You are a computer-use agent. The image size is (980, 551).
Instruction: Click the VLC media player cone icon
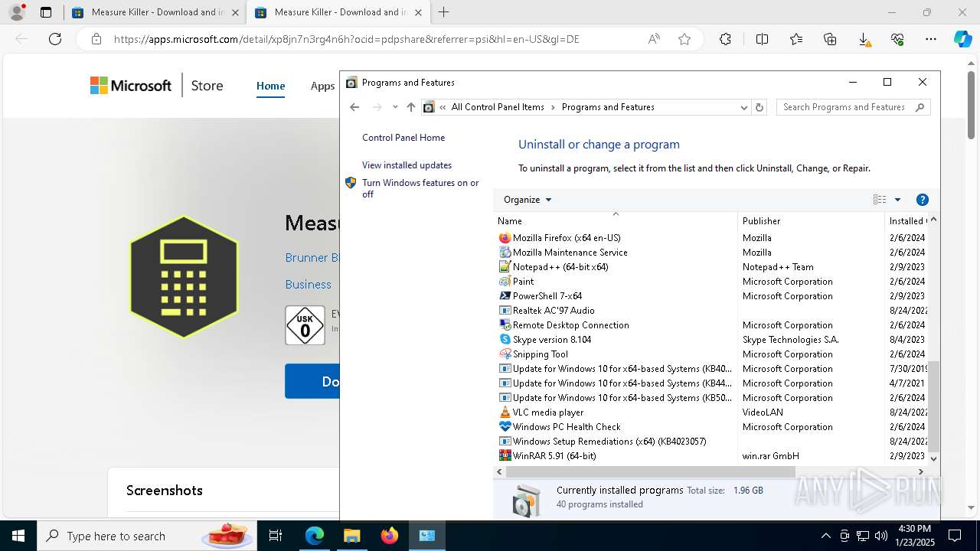pos(505,412)
